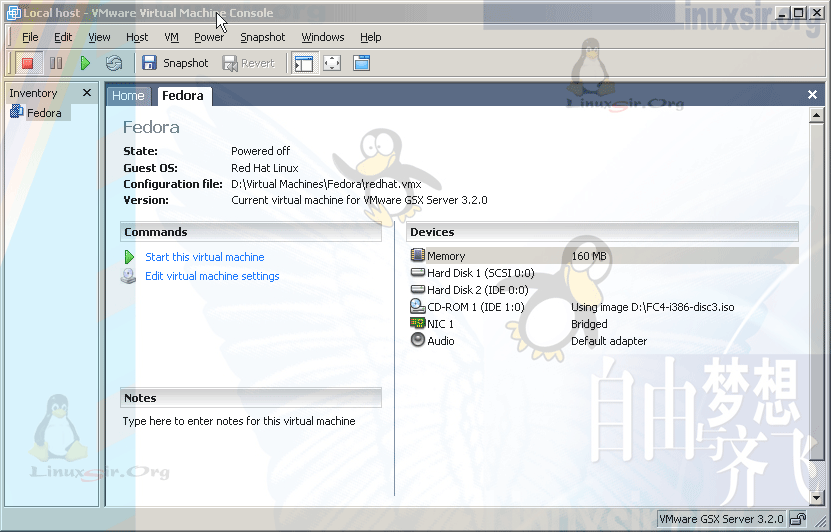This screenshot has height=532, width=831.
Task: Open the Power menu
Action: point(209,37)
